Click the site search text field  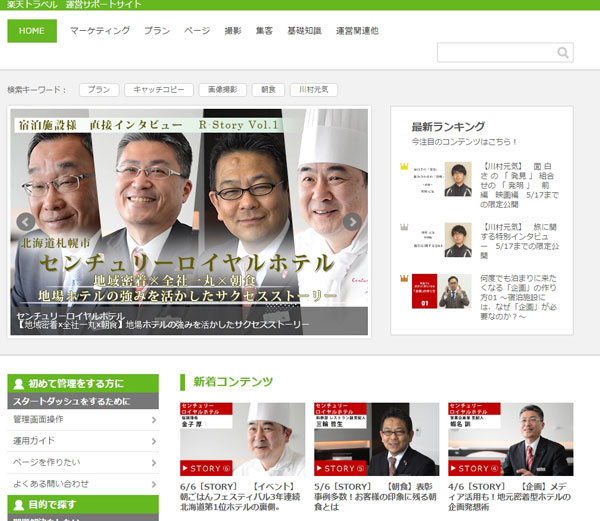click(505, 52)
